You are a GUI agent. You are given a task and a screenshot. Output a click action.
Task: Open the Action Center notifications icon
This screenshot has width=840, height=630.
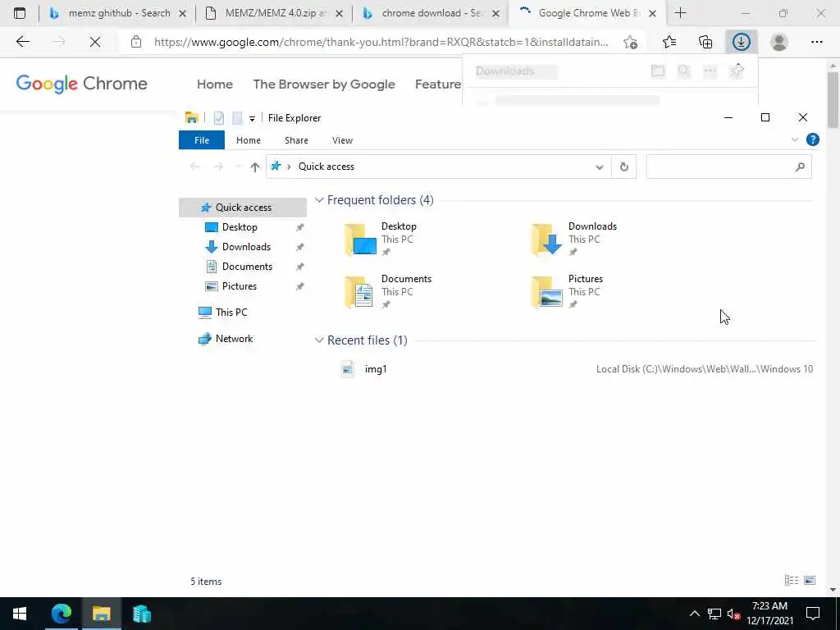(813, 614)
